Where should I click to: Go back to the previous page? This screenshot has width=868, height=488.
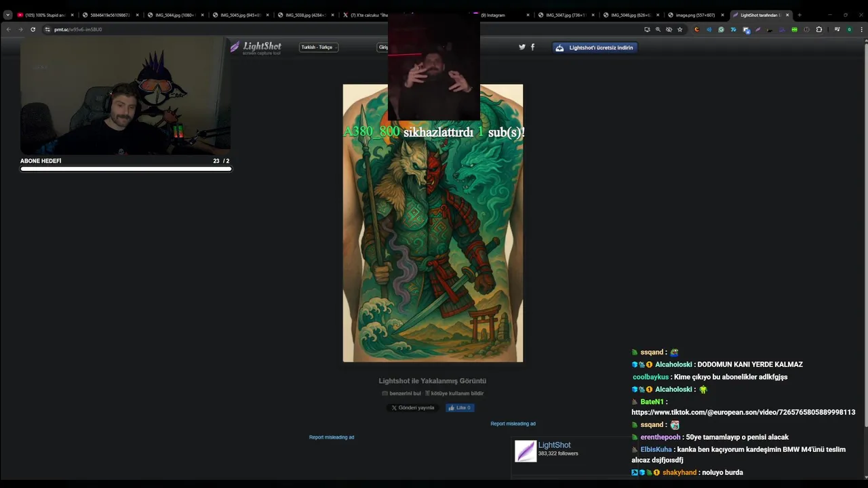click(8, 29)
